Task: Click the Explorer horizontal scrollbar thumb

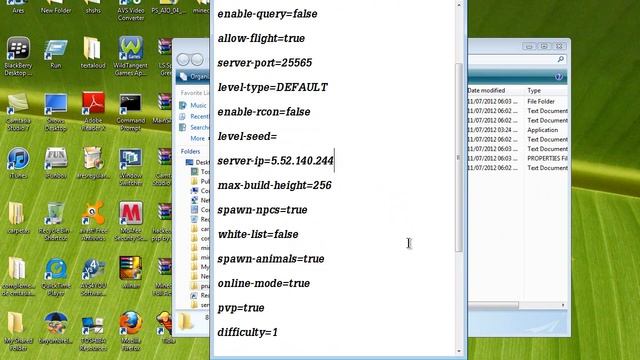Action: 493,305
